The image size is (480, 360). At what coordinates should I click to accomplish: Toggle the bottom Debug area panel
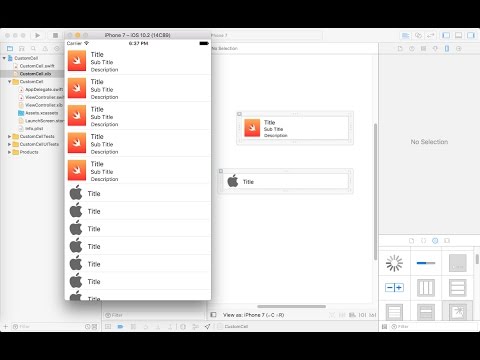458,35
